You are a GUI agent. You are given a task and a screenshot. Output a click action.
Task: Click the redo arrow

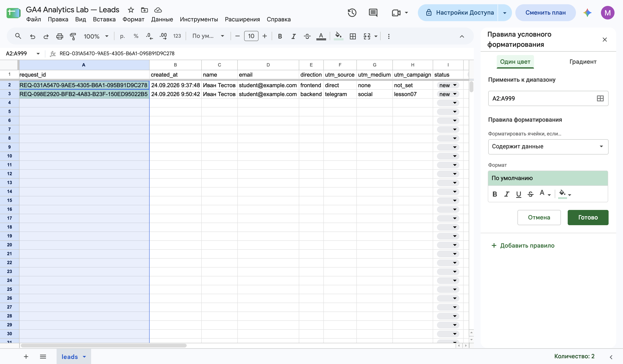[46, 37]
